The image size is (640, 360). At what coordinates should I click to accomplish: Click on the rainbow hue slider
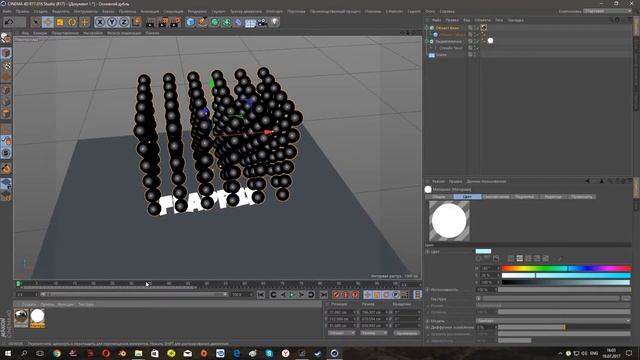click(x=566, y=269)
